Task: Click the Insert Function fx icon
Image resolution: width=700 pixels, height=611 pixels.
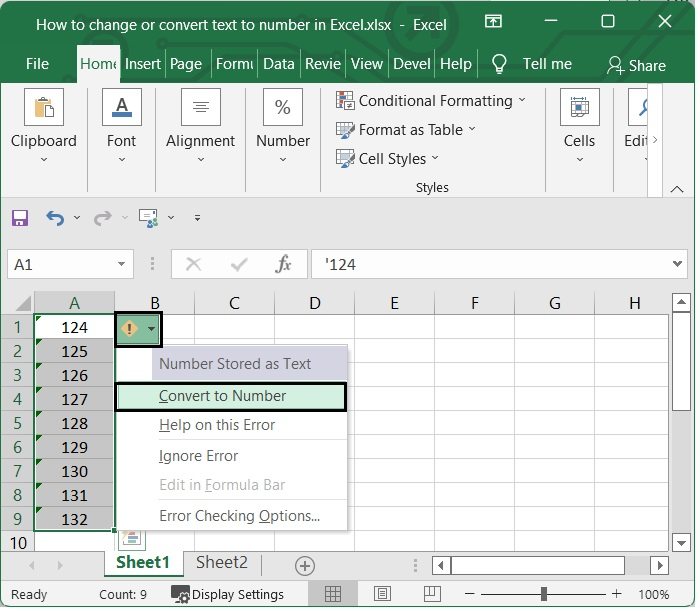Action: coord(284,265)
